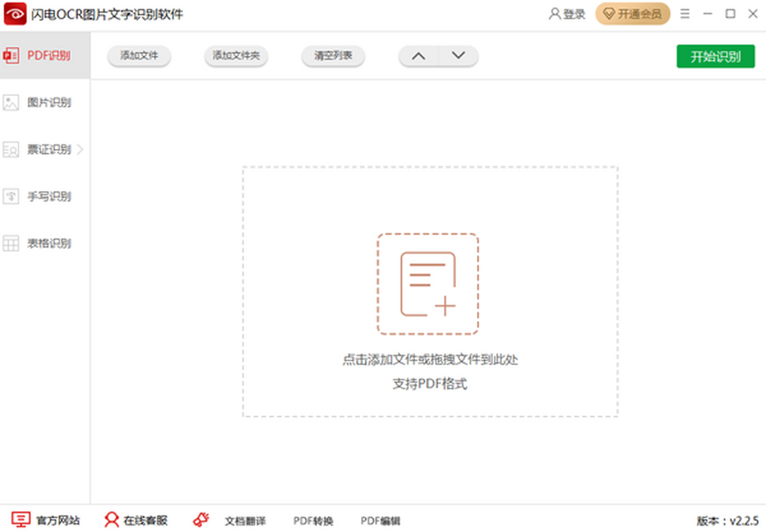The width and height of the screenshot is (766, 532).
Task: Click the 官方网站 monitor icon
Action: [x=21, y=520]
